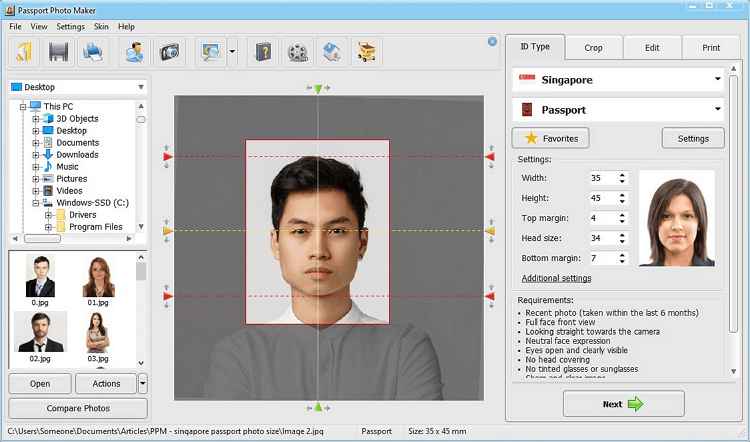Expand the Documents tree node

tap(35, 143)
